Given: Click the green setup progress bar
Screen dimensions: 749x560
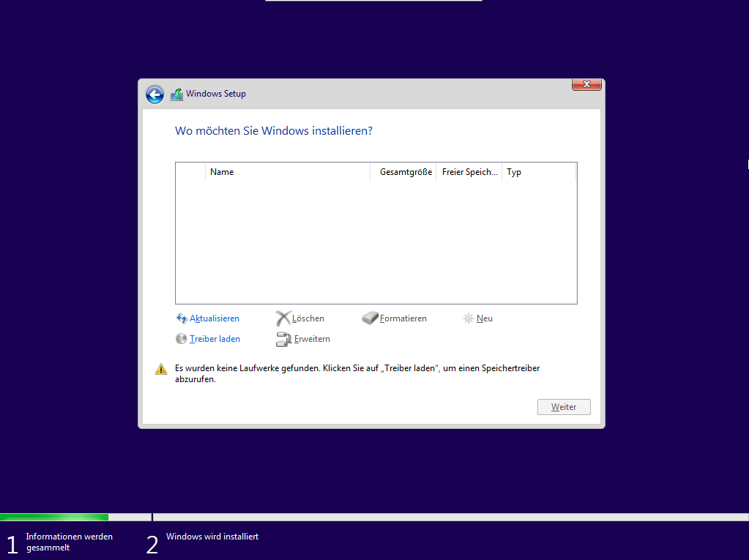Looking at the screenshot, I should (x=54, y=517).
